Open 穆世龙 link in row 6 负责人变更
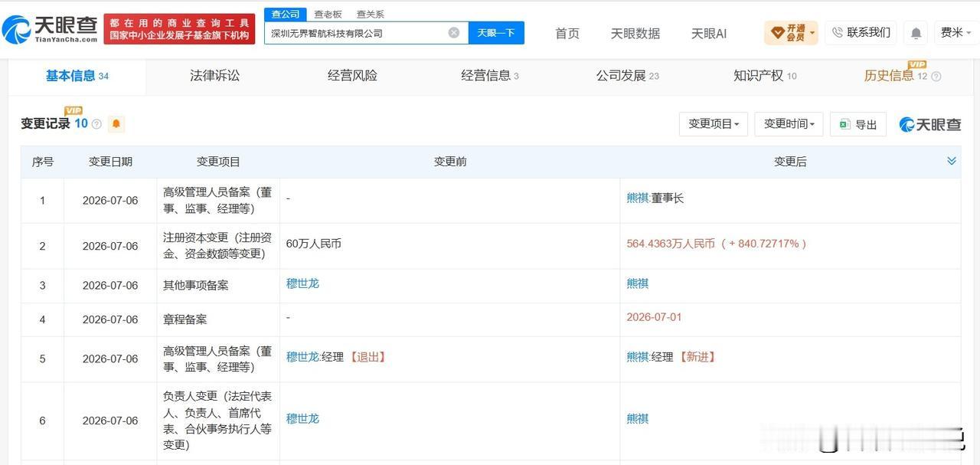Viewport: 980px width, 465px height. coord(302,418)
